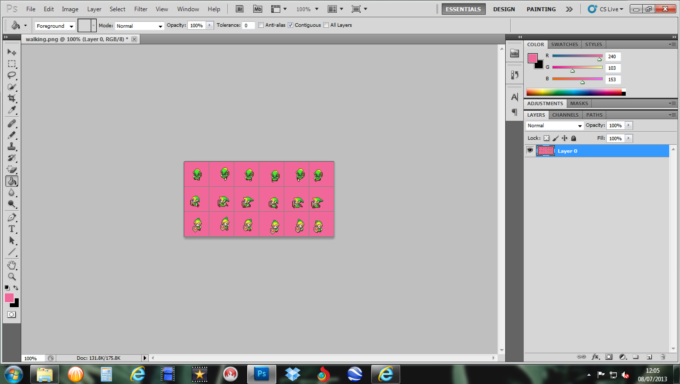This screenshot has height=384, width=680.
Task: Select the Lasso tool
Action: (12, 75)
